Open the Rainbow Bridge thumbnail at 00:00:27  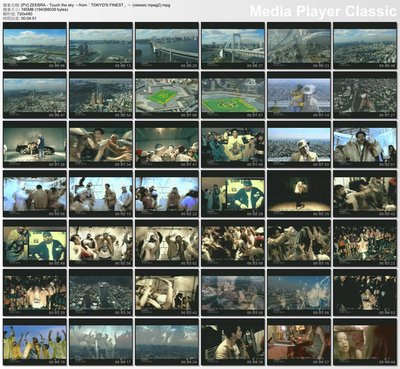[x=233, y=46]
